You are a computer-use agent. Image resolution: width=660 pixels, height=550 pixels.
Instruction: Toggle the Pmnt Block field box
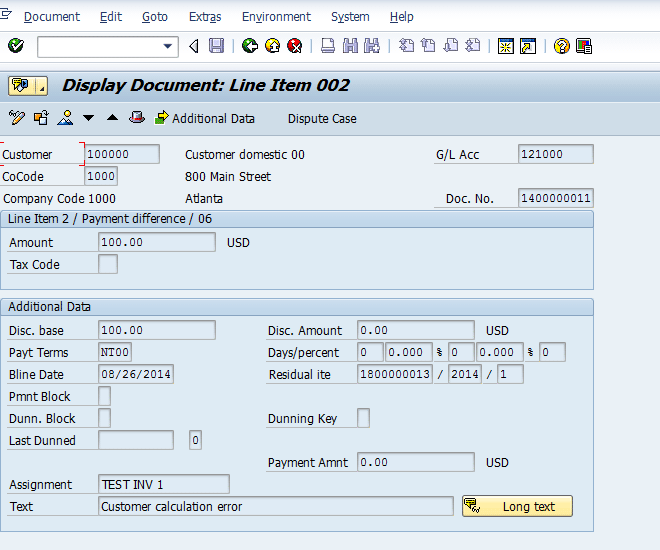[x=105, y=397]
